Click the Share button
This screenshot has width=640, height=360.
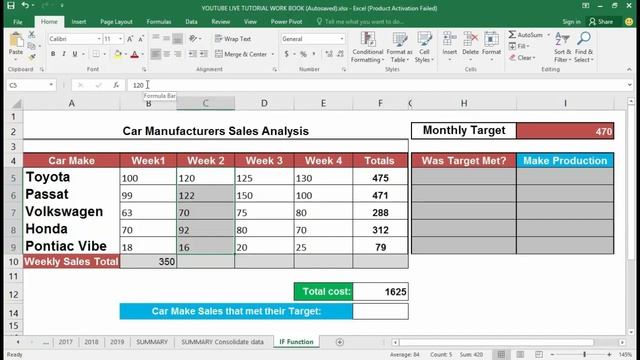point(601,22)
